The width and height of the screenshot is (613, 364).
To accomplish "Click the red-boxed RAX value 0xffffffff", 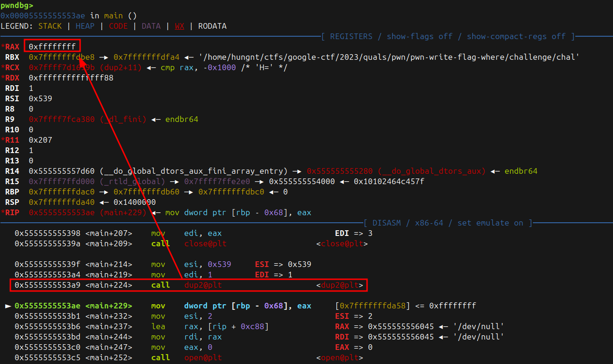I will pyautogui.click(x=52, y=46).
